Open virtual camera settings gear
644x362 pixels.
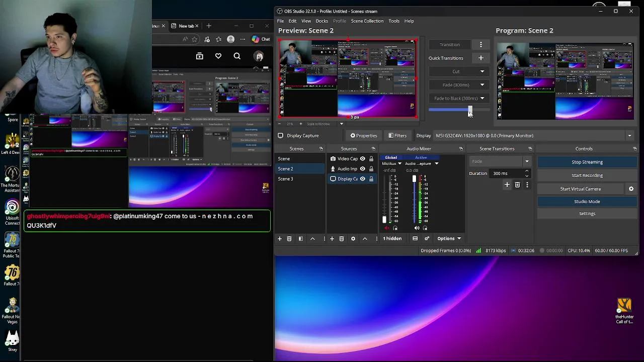631,189
